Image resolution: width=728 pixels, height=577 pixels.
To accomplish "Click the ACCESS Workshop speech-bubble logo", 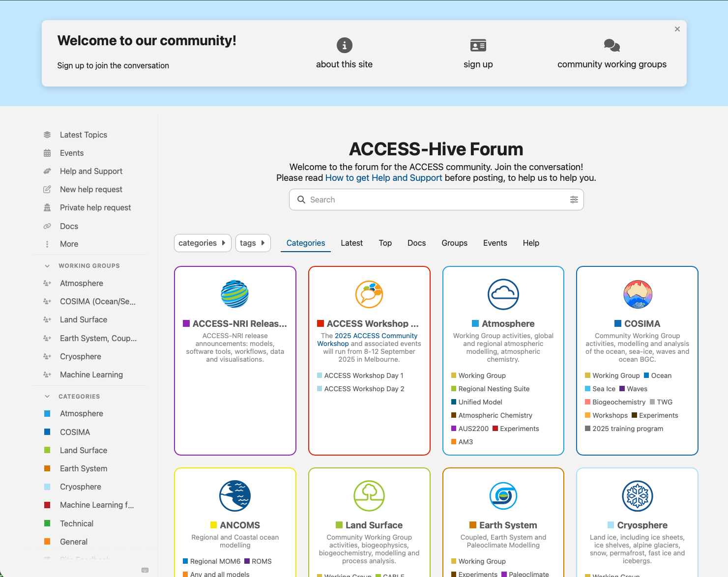I will [x=369, y=294].
